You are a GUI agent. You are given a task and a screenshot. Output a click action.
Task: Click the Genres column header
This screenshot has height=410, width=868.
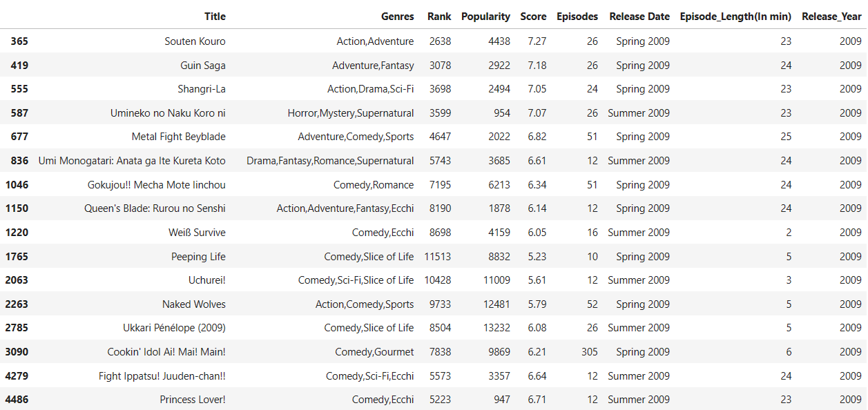[397, 17]
